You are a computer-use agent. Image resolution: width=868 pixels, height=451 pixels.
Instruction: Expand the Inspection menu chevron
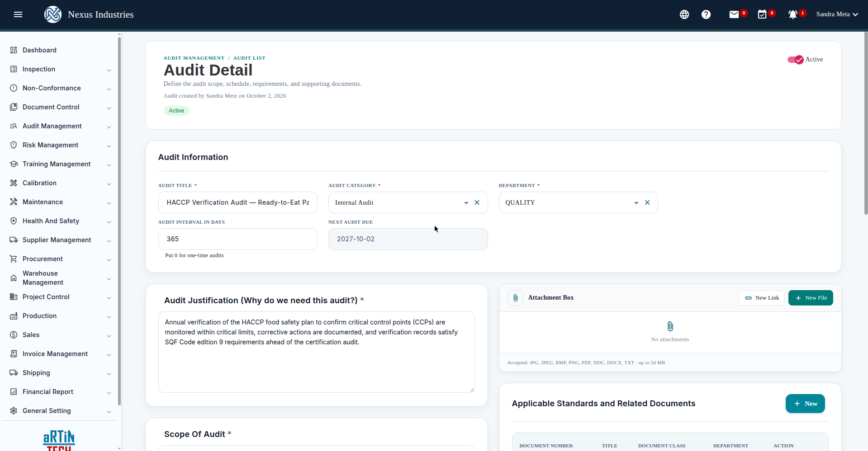tap(109, 70)
